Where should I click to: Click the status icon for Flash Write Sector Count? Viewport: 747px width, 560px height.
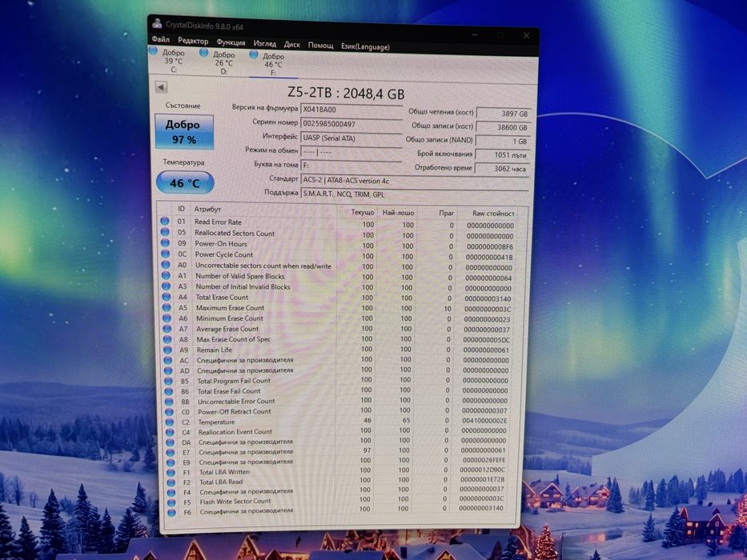click(x=171, y=502)
